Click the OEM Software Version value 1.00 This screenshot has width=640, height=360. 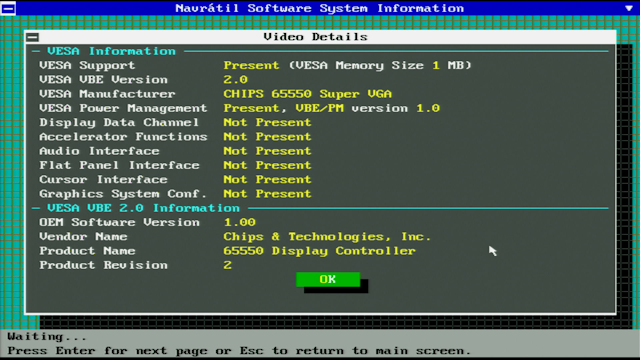point(240,222)
